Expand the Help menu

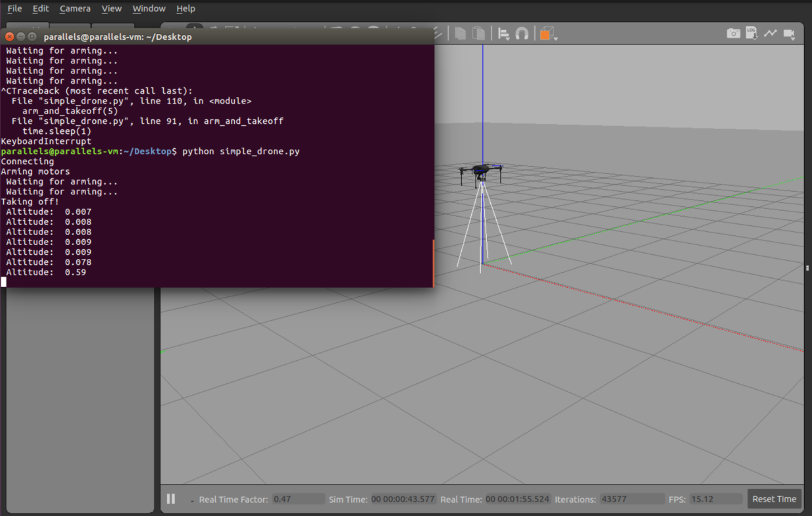pyautogui.click(x=185, y=8)
